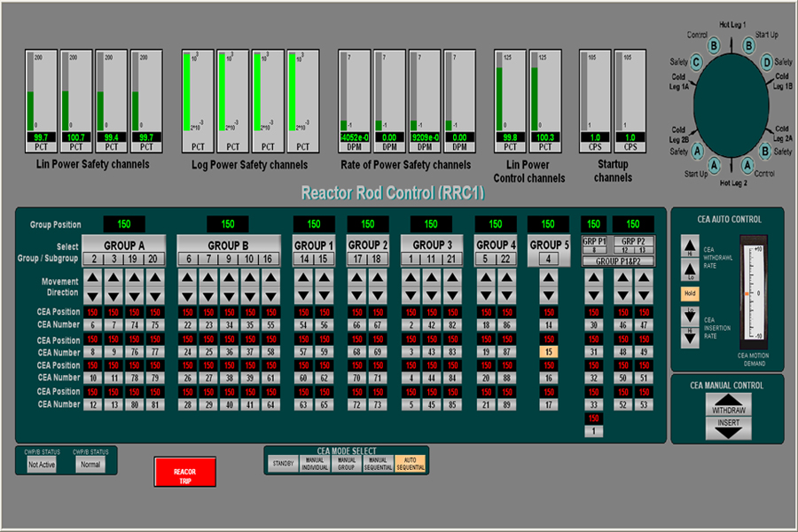The height and width of the screenshot is (532, 798).
Task: Click the up arrow for subgroup 9 in Group B
Action: click(229, 278)
